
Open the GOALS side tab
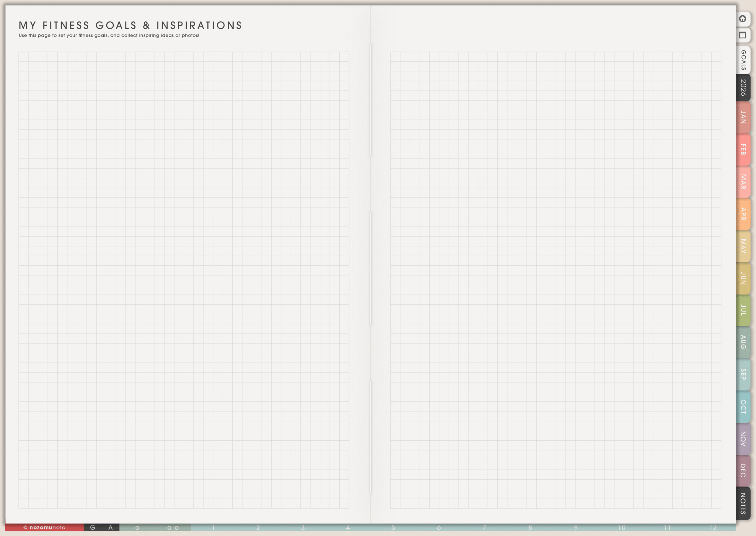tap(743, 60)
